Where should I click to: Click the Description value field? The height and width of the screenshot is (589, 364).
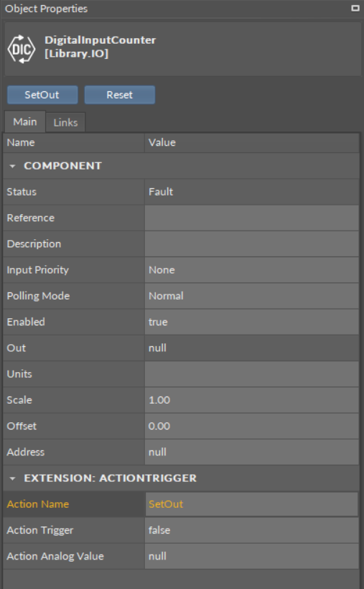click(252, 244)
